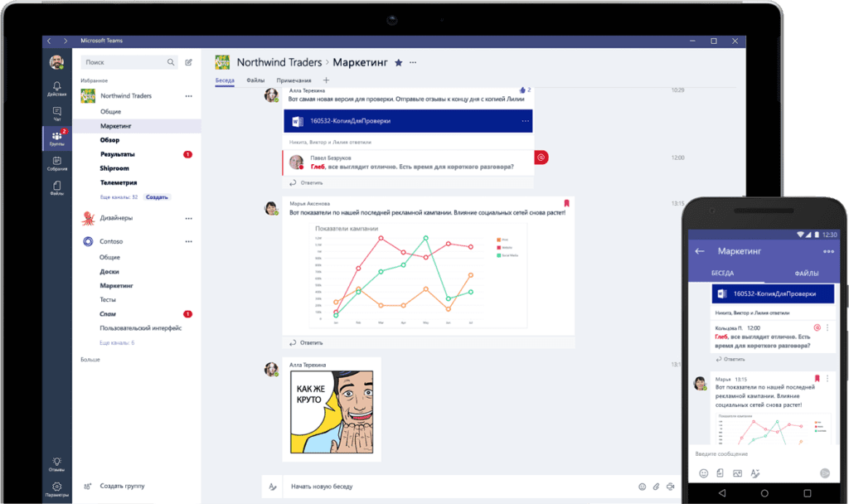
Task: Open the Teams groups icon in sidebar
Action: 57,138
